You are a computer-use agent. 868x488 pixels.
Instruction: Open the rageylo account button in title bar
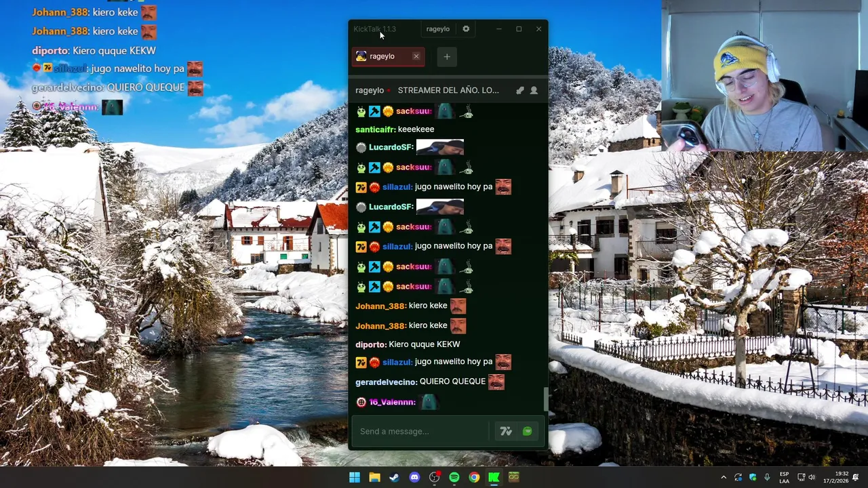click(438, 29)
